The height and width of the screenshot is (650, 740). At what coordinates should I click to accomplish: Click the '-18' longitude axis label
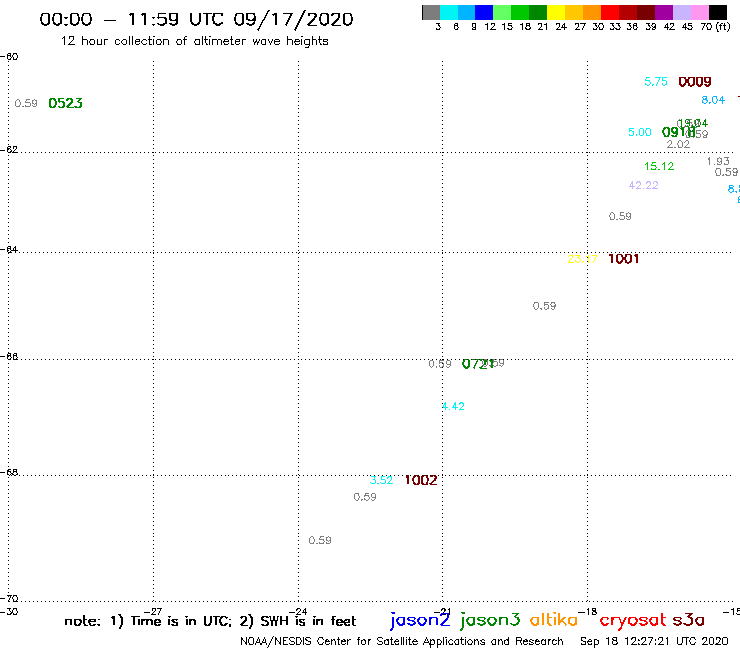tap(590, 612)
